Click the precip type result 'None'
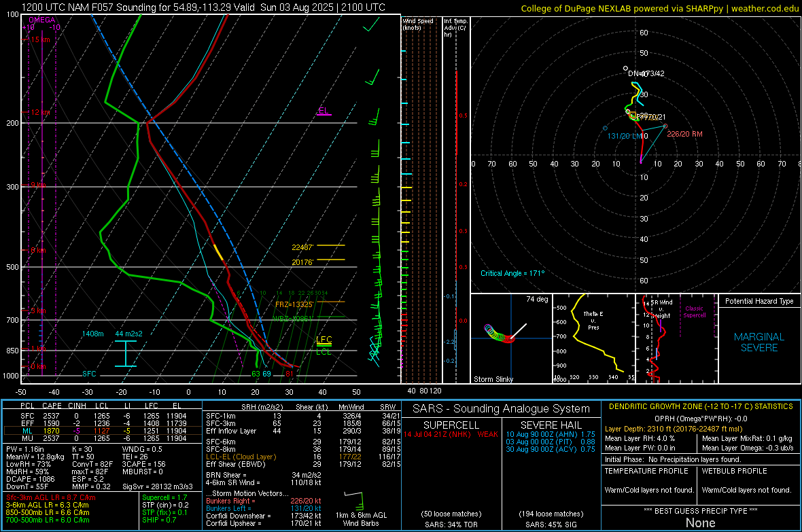This screenshot has height=532, width=802. [700, 522]
